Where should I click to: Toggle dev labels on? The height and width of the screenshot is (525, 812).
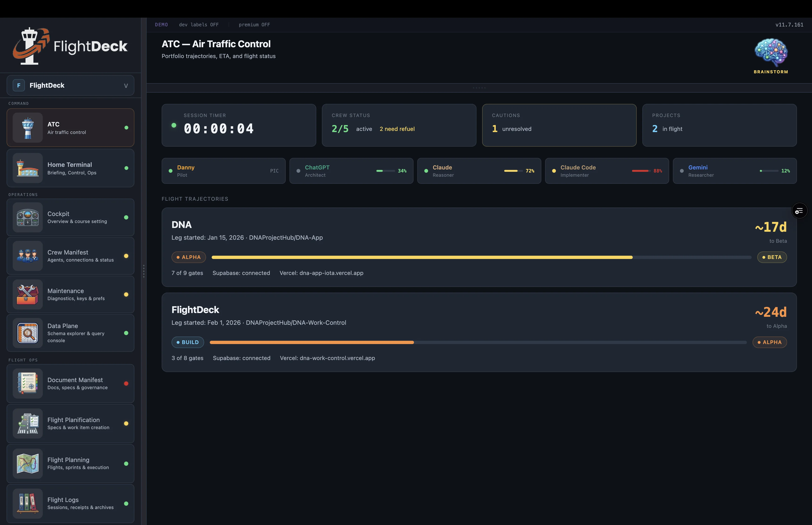pos(199,24)
